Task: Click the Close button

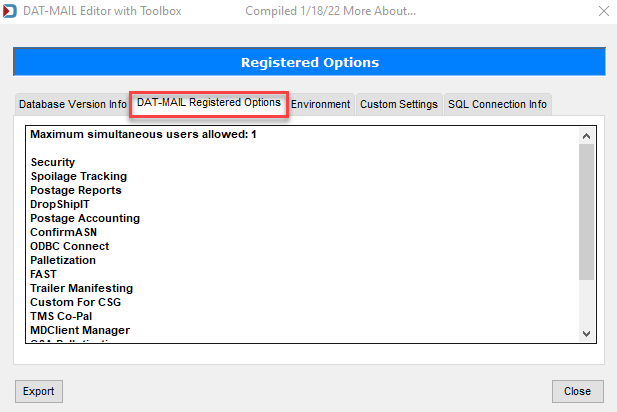Action: [x=577, y=391]
